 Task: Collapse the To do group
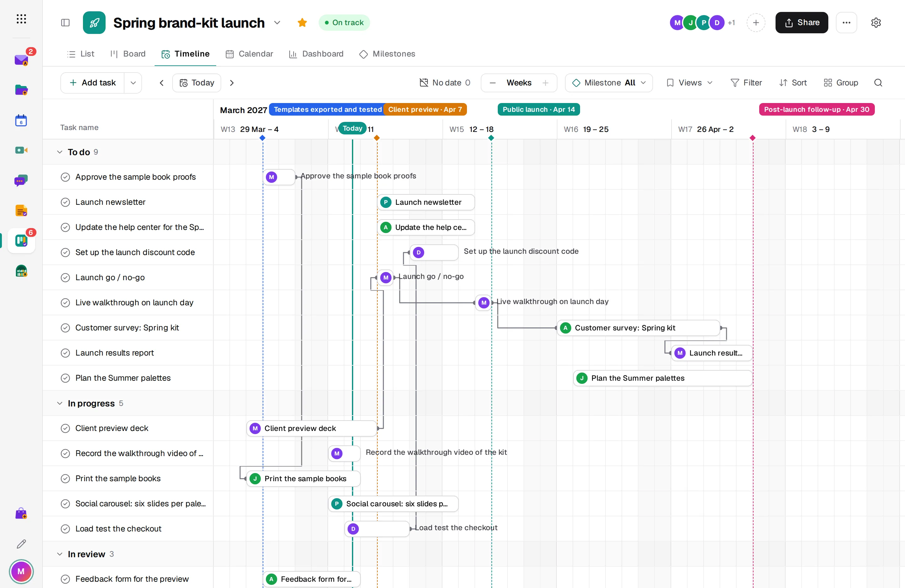coord(59,152)
